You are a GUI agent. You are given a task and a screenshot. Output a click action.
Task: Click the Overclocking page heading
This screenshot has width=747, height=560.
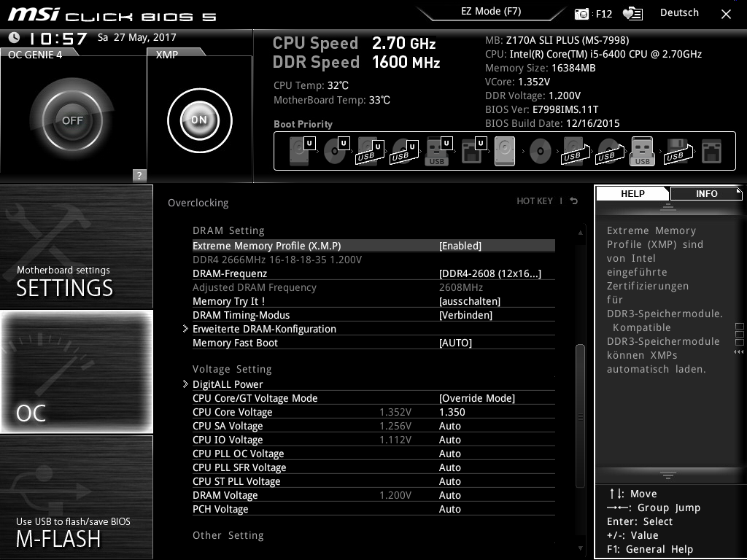pos(198,203)
